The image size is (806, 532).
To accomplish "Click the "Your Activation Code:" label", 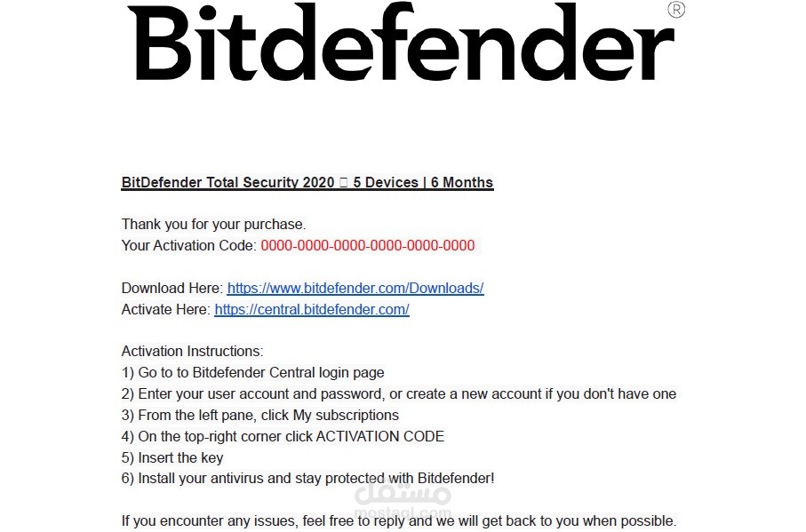I will [x=188, y=245].
